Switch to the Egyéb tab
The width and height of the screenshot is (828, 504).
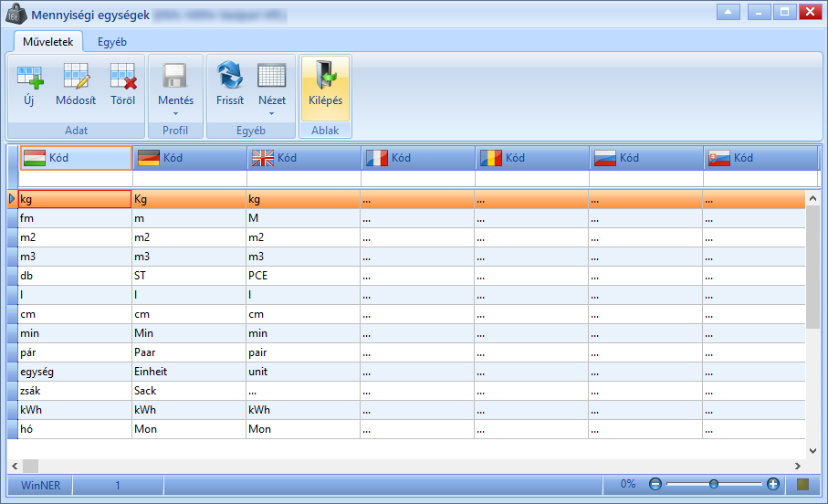tap(112, 42)
